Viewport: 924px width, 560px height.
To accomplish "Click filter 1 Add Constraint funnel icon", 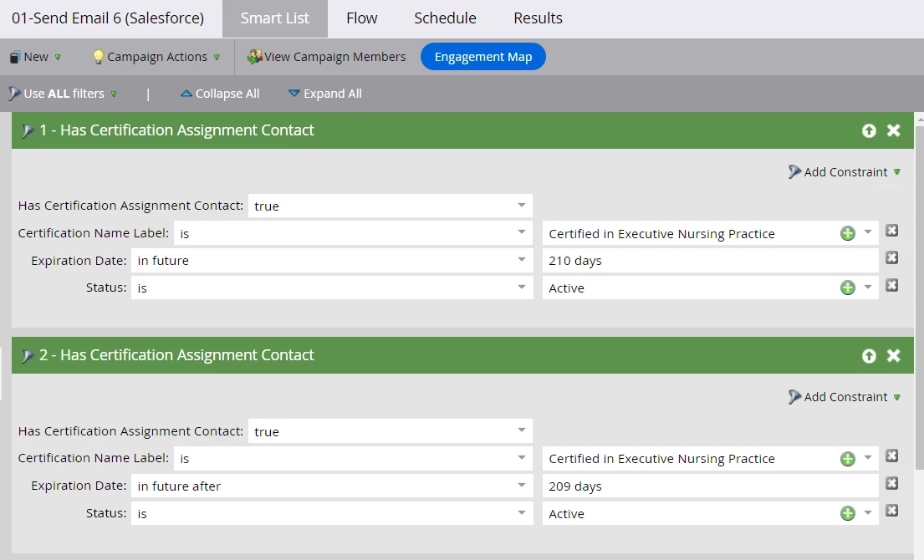I will (794, 171).
